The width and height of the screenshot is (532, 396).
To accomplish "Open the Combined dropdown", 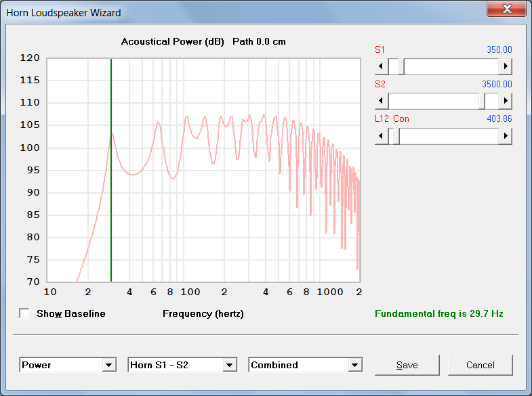I will 306,365.
